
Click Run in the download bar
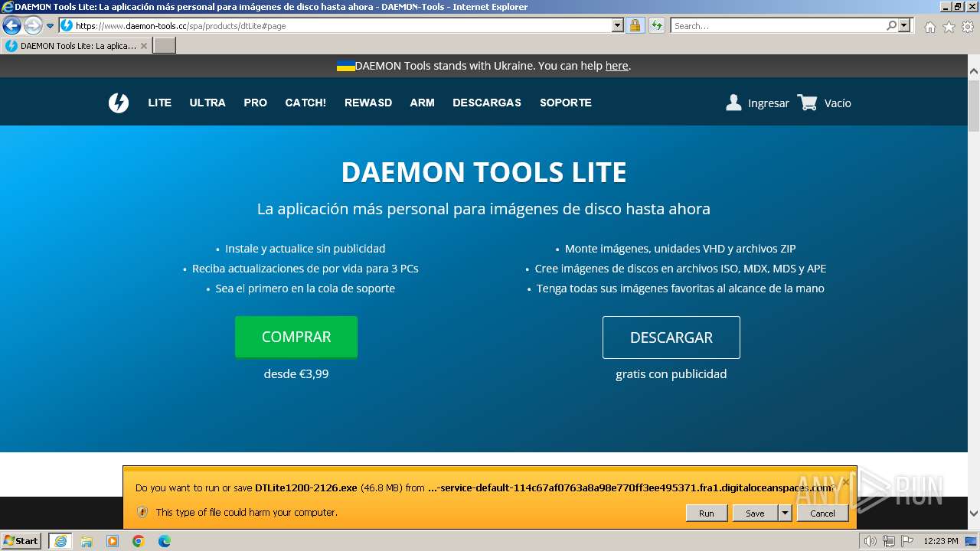[x=706, y=514]
